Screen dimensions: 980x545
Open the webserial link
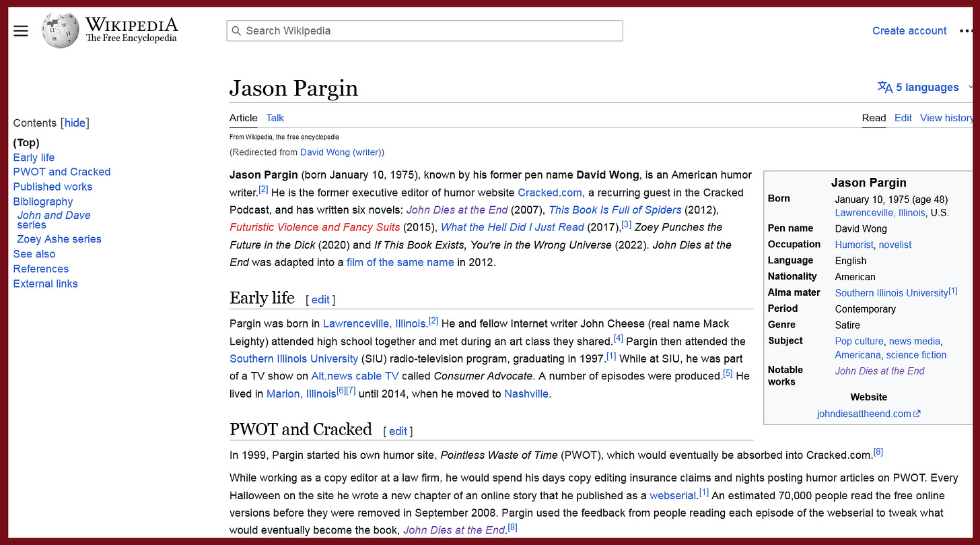tap(673, 495)
